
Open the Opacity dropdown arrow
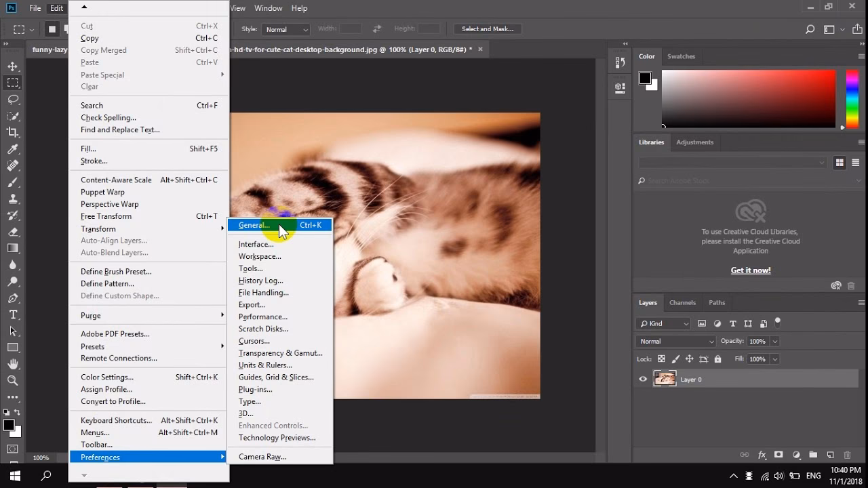click(x=775, y=341)
